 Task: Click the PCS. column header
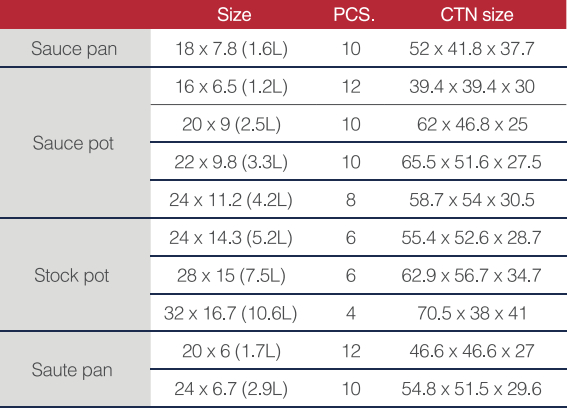[x=354, y=15]
